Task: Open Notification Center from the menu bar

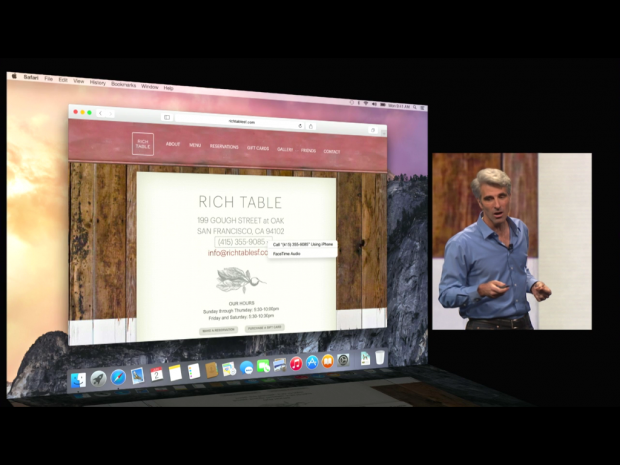Action: coord(422,108)
